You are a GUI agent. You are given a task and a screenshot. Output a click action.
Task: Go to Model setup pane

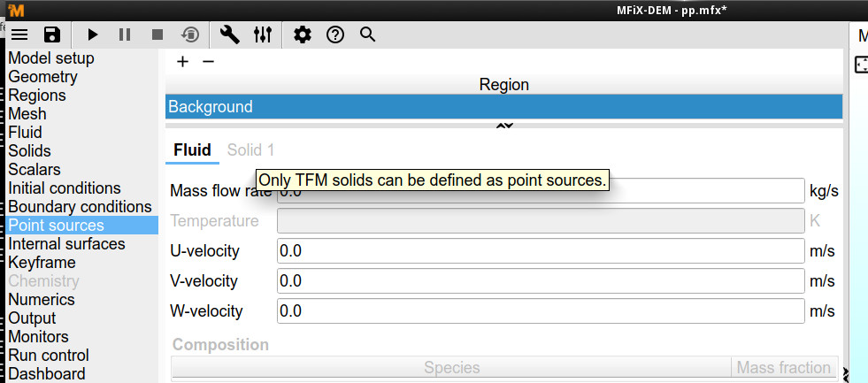pos(51,58)
